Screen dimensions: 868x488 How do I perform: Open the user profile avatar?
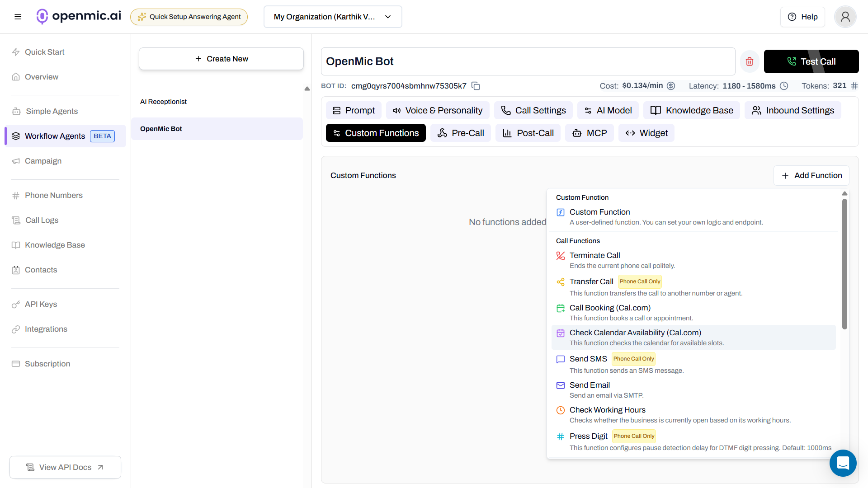(x=845, y=17)
